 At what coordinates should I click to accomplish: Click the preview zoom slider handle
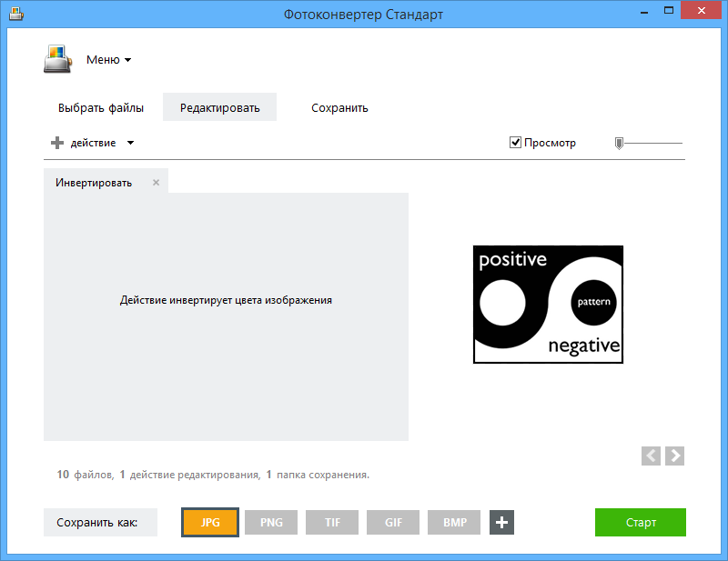tap(619, 144)
